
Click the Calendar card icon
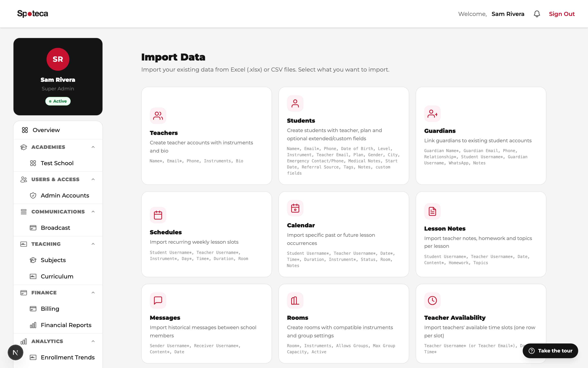coord(295,208)
